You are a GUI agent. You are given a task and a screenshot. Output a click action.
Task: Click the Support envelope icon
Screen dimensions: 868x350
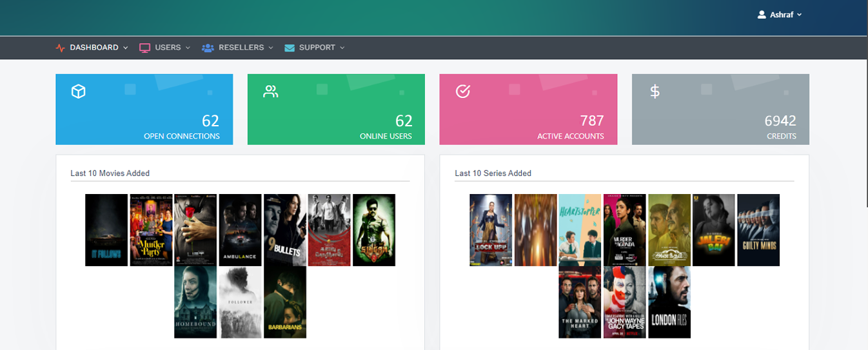(x=290, y=48)
